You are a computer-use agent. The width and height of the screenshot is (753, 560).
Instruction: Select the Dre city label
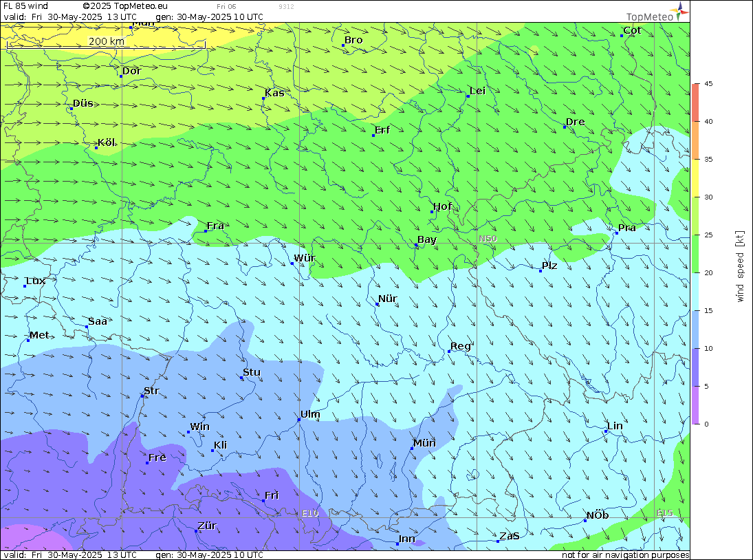click(576, 122)
